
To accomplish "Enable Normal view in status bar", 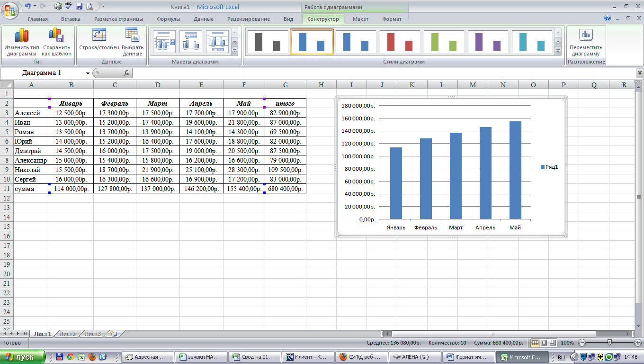I will click(535, 342).
